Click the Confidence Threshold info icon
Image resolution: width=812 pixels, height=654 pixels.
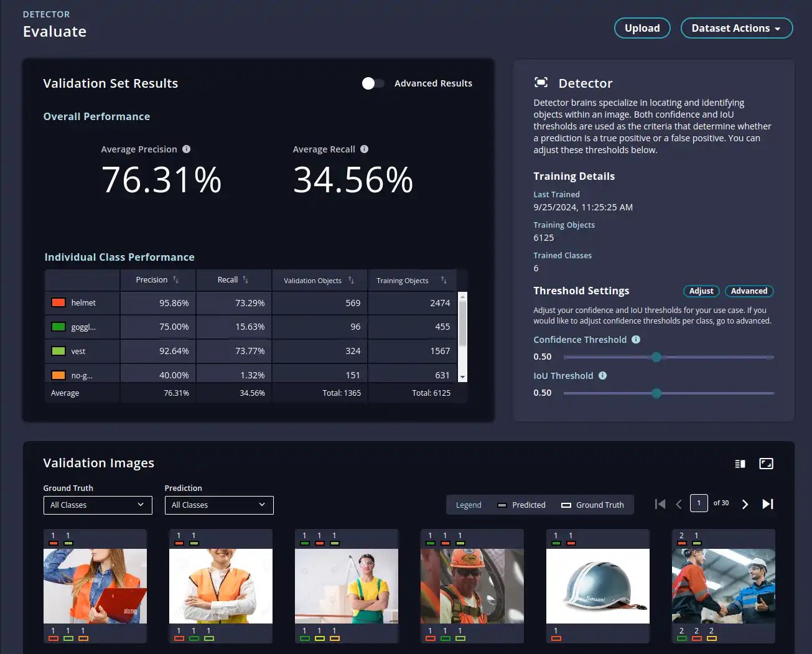pyautogui.click(x=636, y=340)
